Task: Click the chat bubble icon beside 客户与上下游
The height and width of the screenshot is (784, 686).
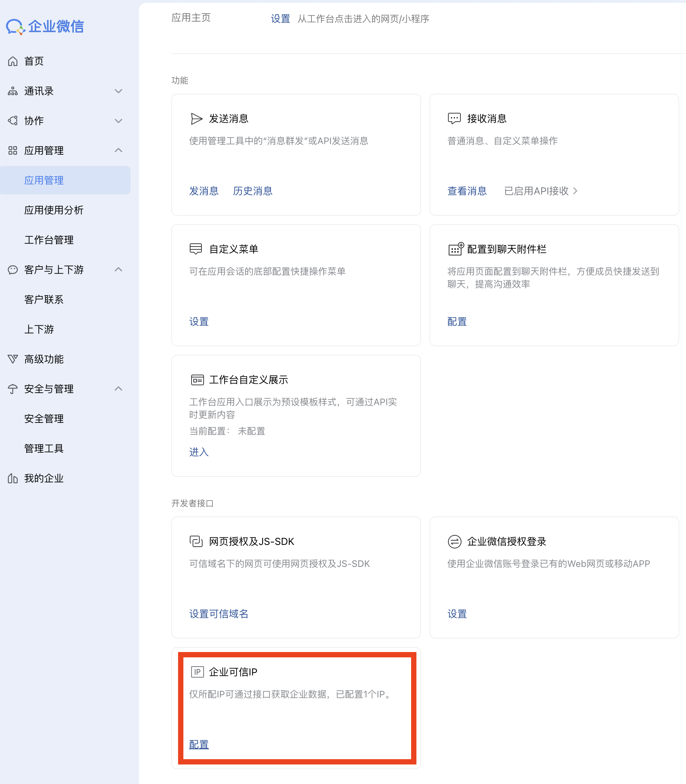Action: click(x=13, y=270)
